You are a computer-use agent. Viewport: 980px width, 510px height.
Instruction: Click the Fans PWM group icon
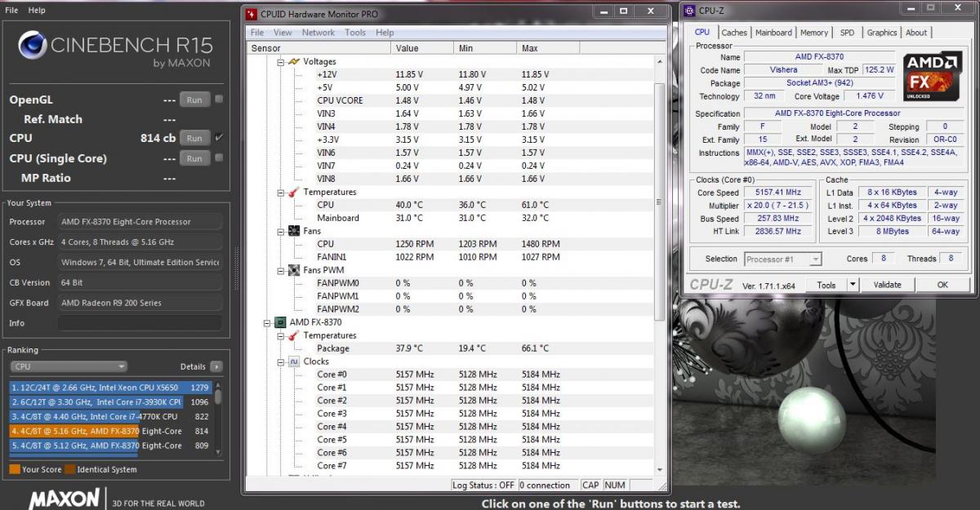coord(294,270)
